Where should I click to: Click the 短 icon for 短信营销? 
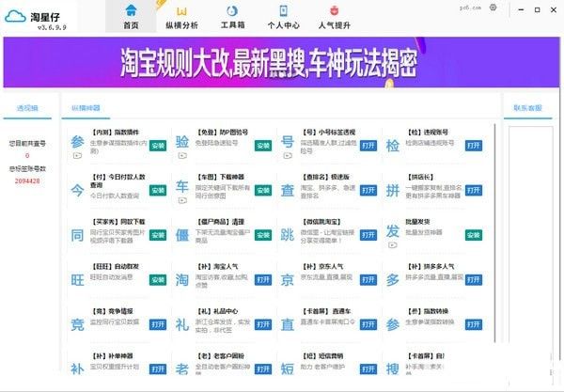[x=288, y=368]
